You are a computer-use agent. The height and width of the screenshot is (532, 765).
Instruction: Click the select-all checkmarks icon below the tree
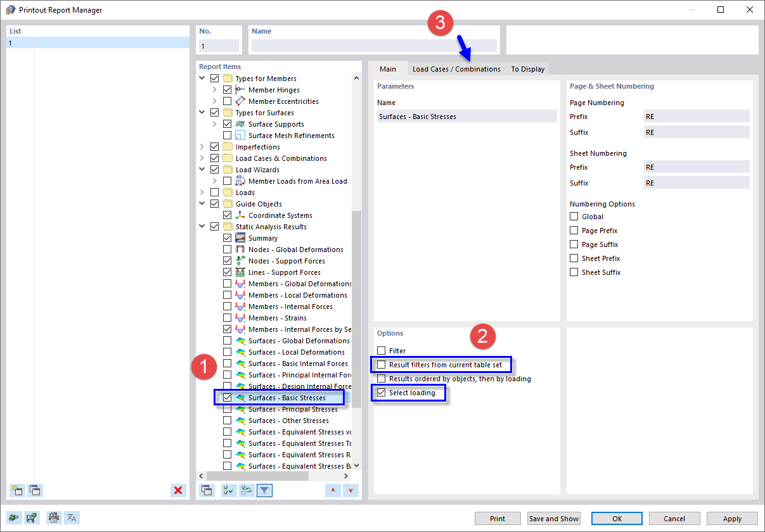click(x=229, y=490)
